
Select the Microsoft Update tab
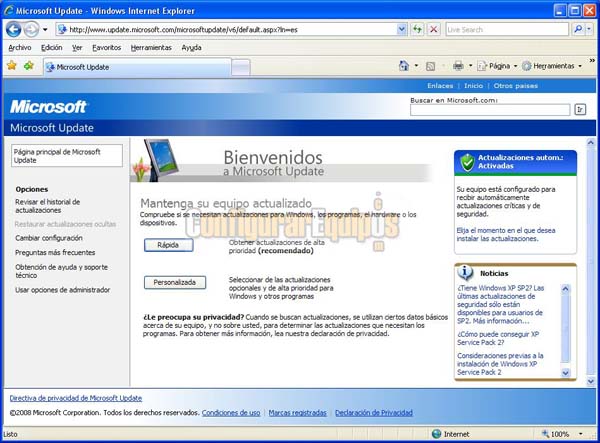(x=137, y=67)
